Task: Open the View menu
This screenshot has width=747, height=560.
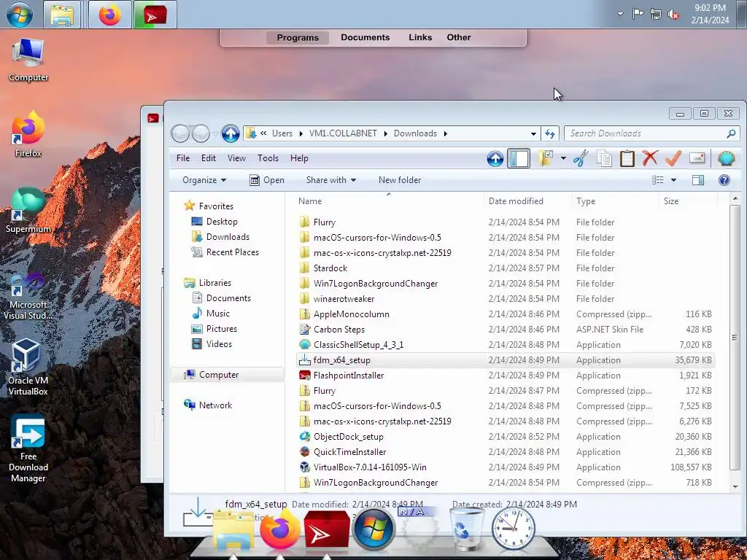Action: coord(236,158)
